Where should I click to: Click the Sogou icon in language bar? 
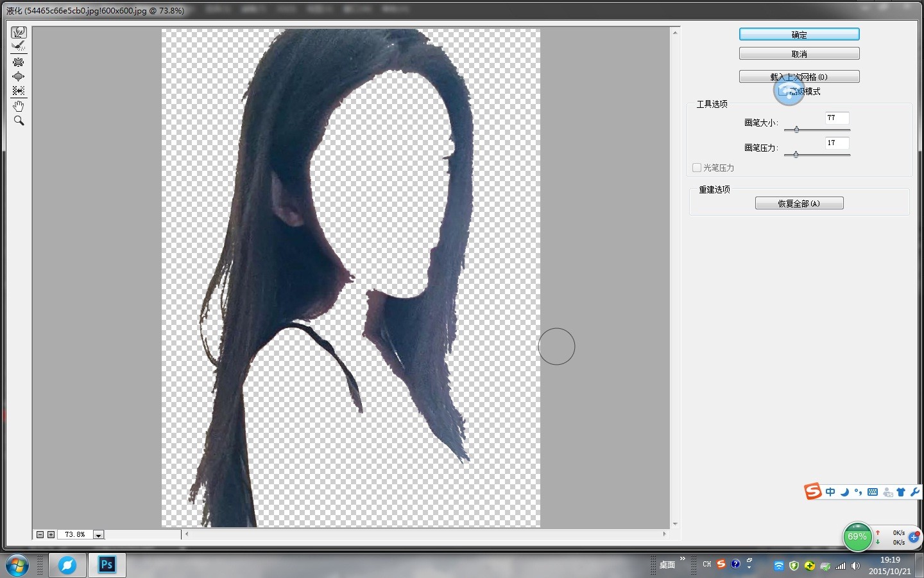[x=721, y=564]
